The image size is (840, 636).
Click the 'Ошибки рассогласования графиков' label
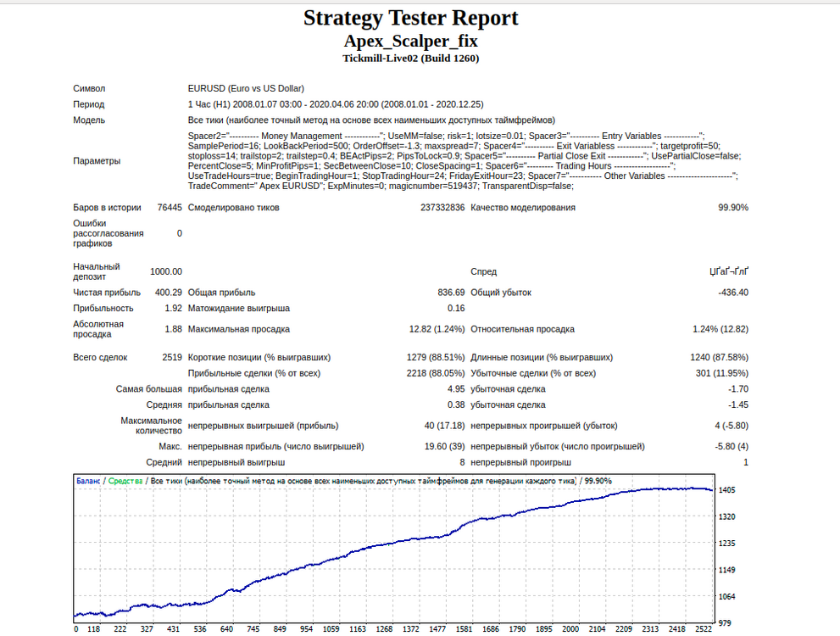coord(108,233)
